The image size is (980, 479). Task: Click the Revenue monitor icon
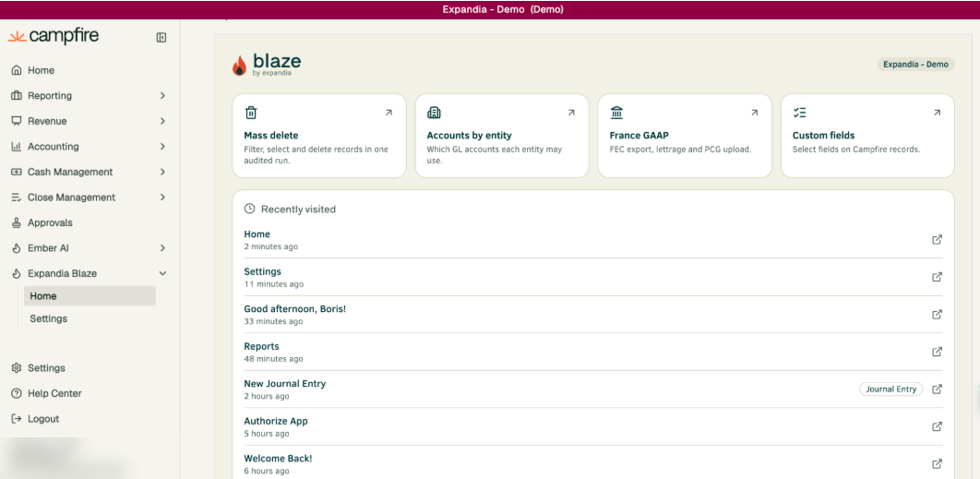[17, 121]
